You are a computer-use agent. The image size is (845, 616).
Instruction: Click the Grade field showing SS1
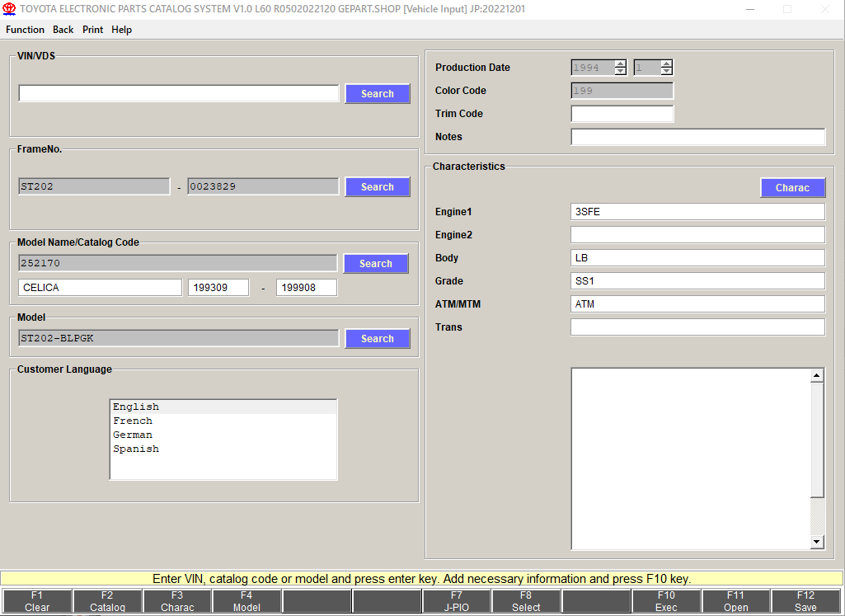coord(698,280)
